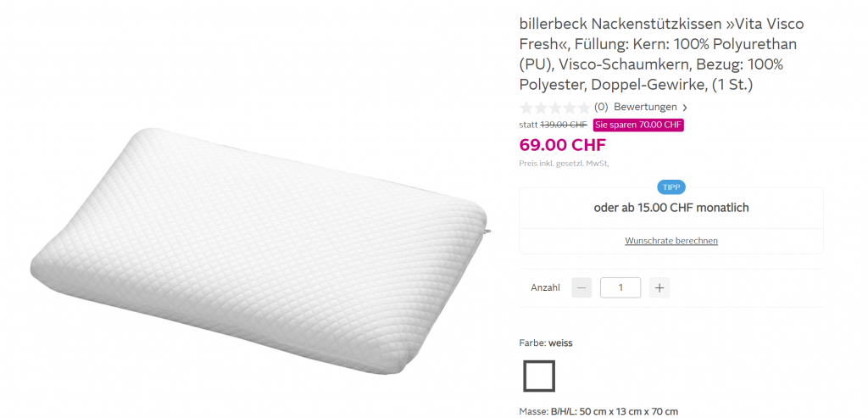Focus the Anzahl quantity input field
868x418 pixels.
(x=620, y=287)
